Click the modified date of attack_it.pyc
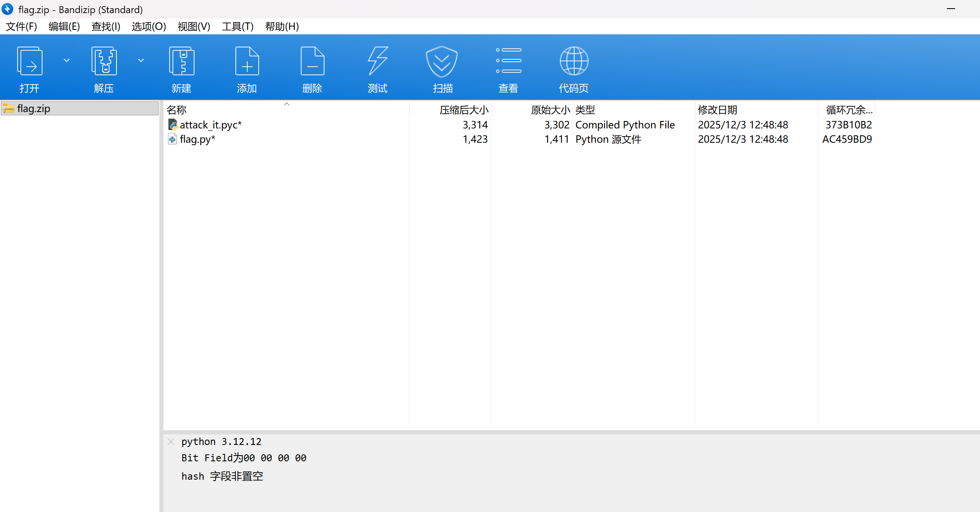980x512 pixels. [x=743, y=125]
